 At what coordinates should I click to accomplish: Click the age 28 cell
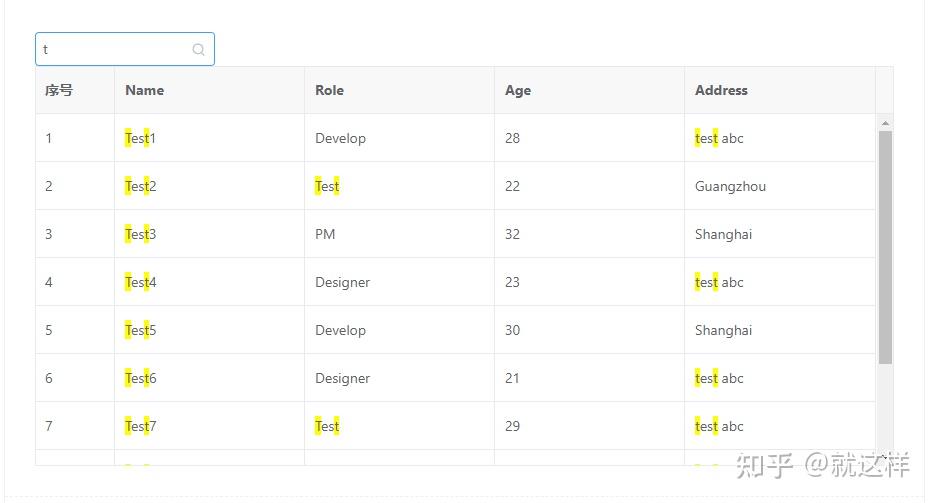click(512, 138)
